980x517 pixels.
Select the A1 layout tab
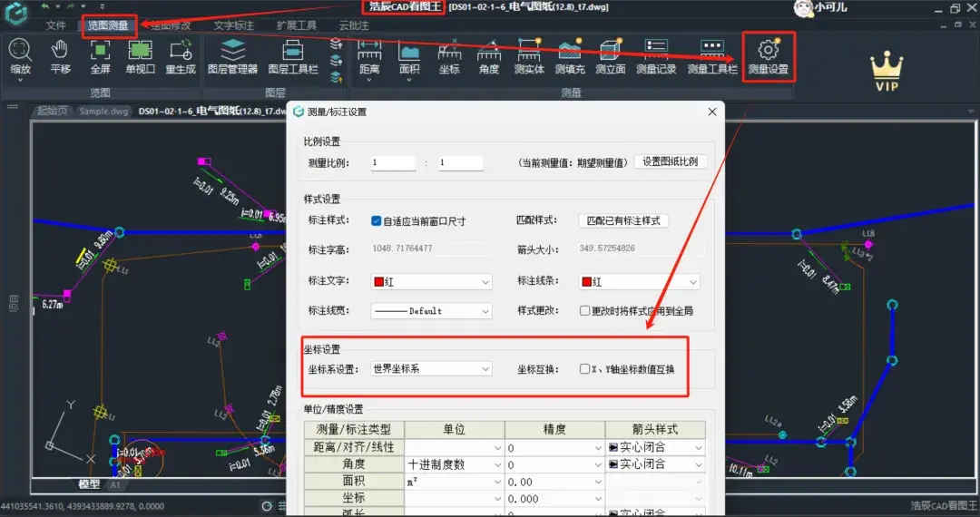tap(115, 484)
